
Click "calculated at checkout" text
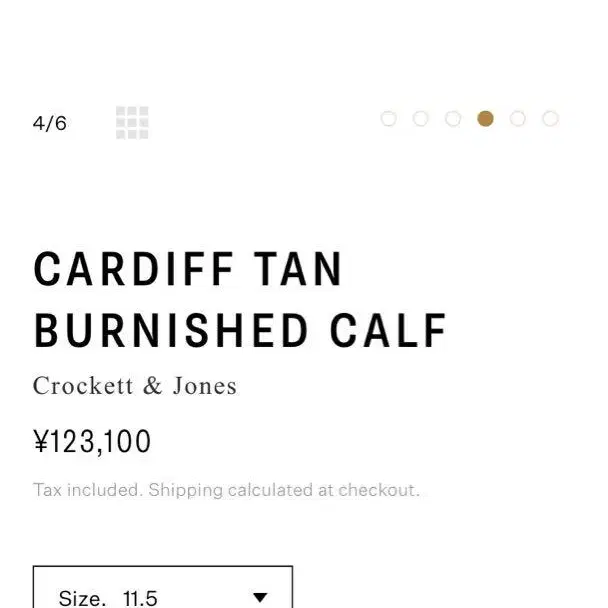tap(324, 490)
